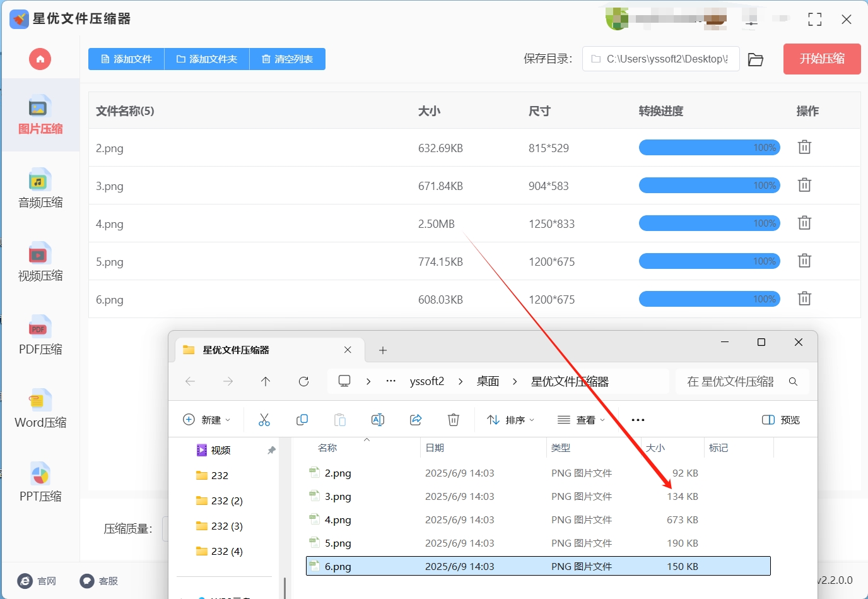Open the save directory folder browser icon
Viewport: 868px width, 599px height.
coord(756,59)
